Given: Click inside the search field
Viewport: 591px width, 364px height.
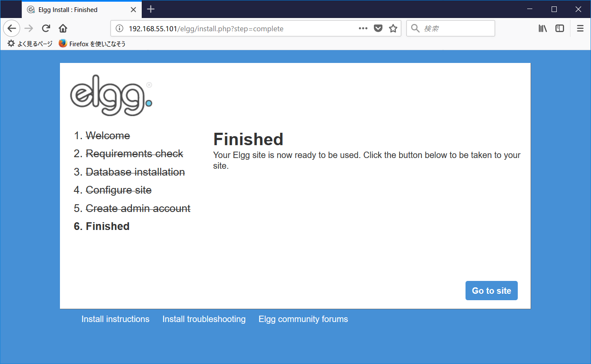Looking at the screenshot, I should [x=451, y=28].
